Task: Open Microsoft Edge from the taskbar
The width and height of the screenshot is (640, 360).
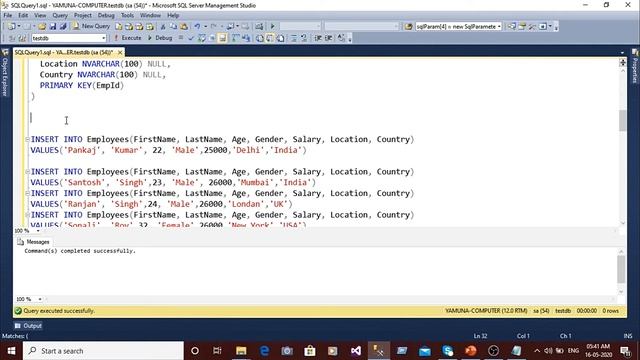Action: [264, 351]
